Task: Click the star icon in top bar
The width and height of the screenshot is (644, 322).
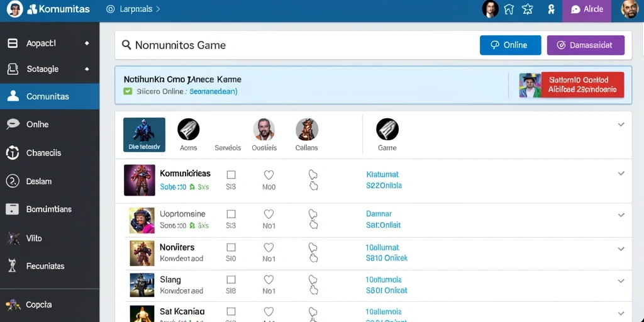Action: point(528,9)
